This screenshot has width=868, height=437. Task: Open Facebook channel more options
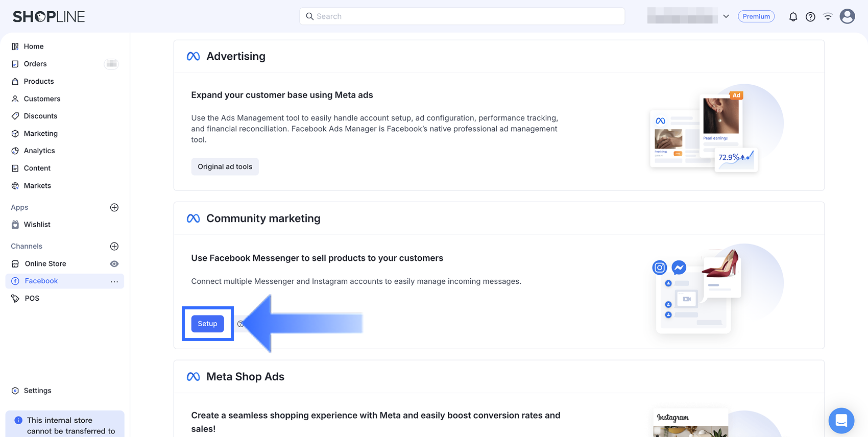coord(114,281)
